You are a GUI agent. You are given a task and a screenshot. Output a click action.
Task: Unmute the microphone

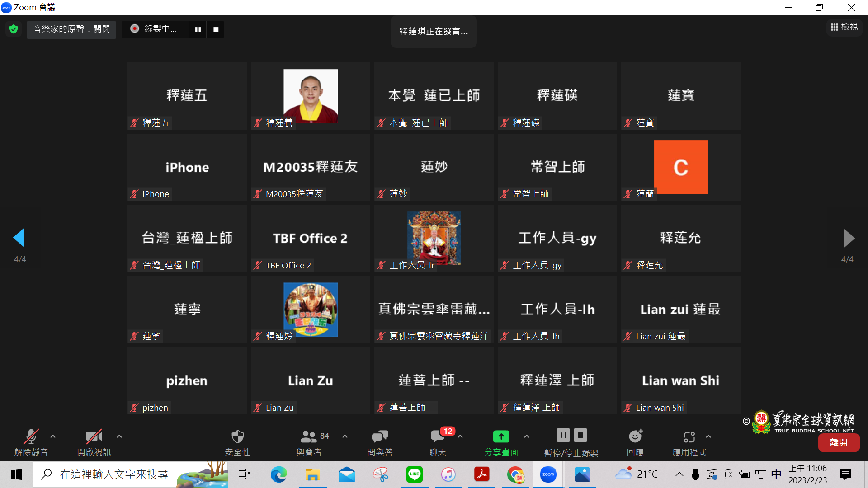coord(31,436)
